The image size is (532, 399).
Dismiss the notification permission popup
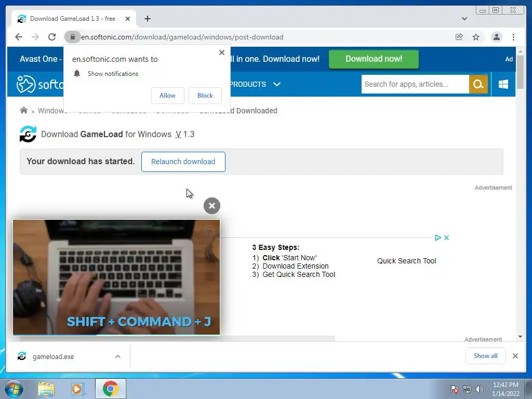221,52
